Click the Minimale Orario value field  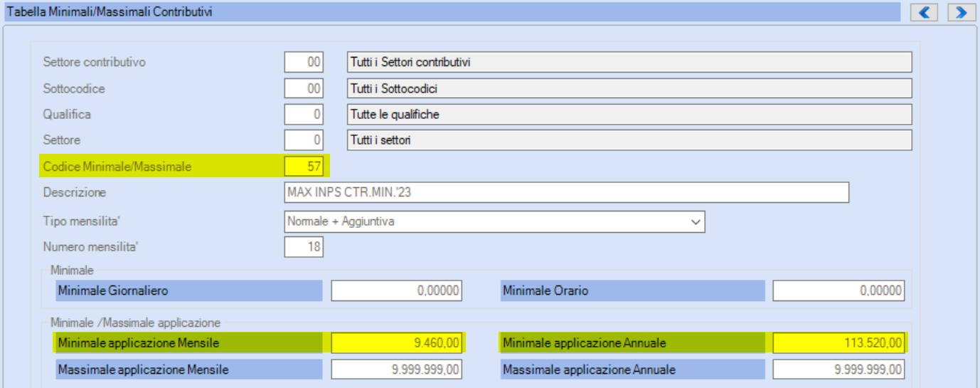[839, 290]
